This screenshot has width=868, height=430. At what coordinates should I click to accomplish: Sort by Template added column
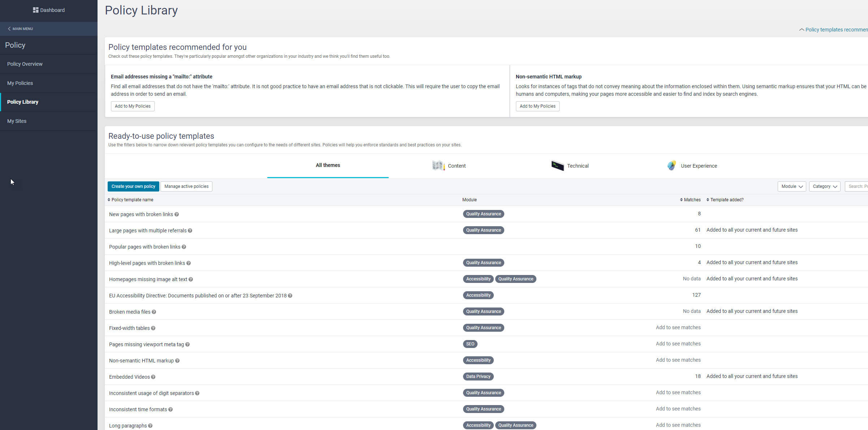(x=725, y=200)
